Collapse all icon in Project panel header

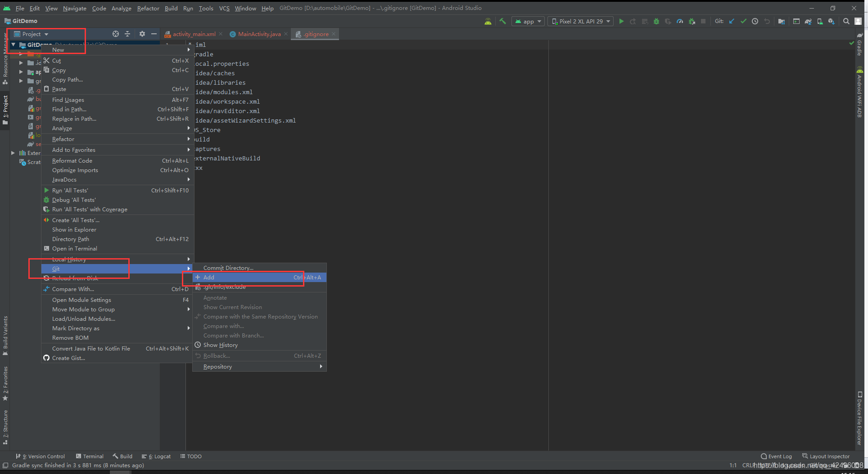[x=127, y=34]
